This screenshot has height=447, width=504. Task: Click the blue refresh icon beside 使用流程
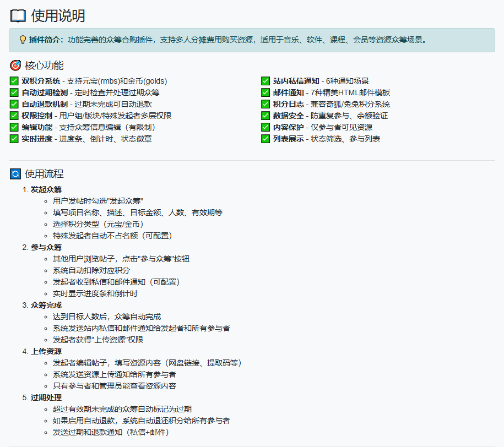15,174
